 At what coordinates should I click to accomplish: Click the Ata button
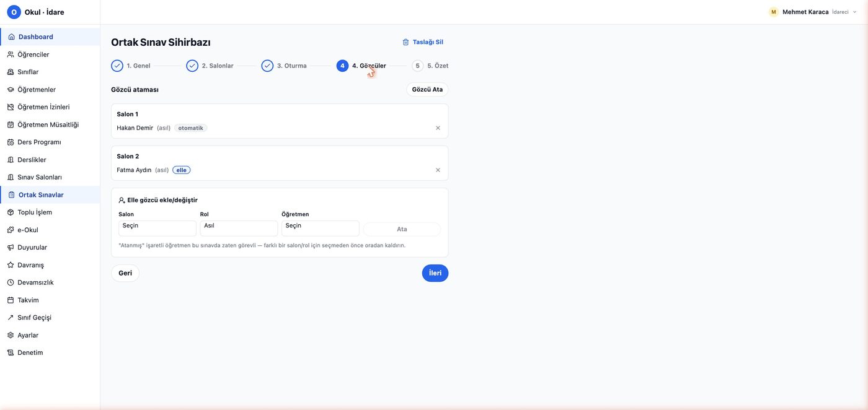(x=402, y=229)
